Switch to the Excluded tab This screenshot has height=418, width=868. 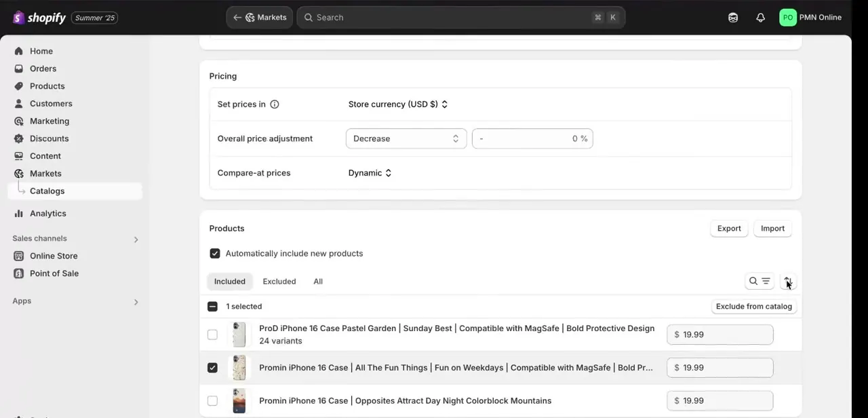click(x=279, y=282)
